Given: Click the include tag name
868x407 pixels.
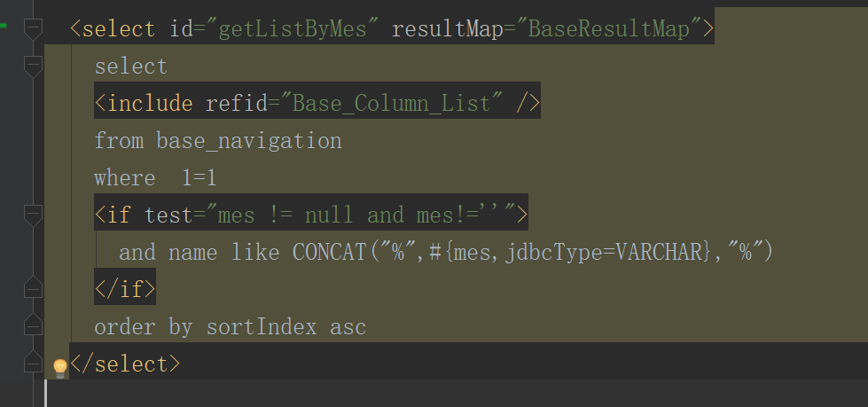Looking at the screenshot, I should click(x=150, y=104).
